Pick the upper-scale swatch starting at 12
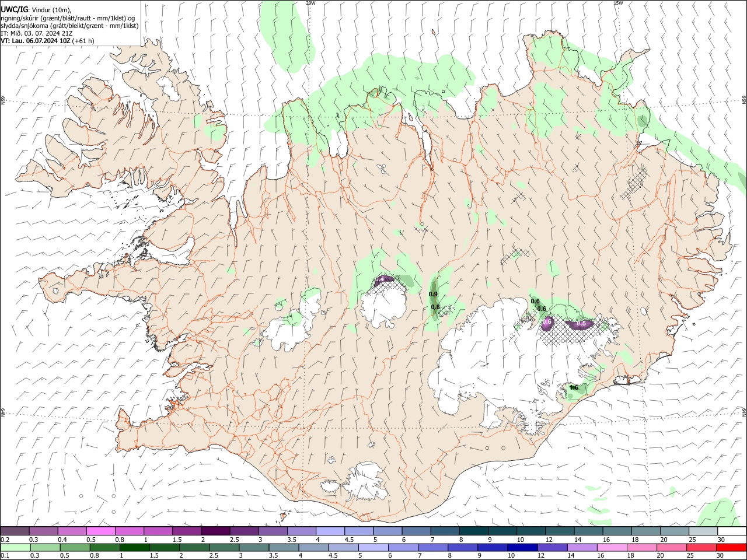Screen dimensions: 747x560 (x=560, y=531)
